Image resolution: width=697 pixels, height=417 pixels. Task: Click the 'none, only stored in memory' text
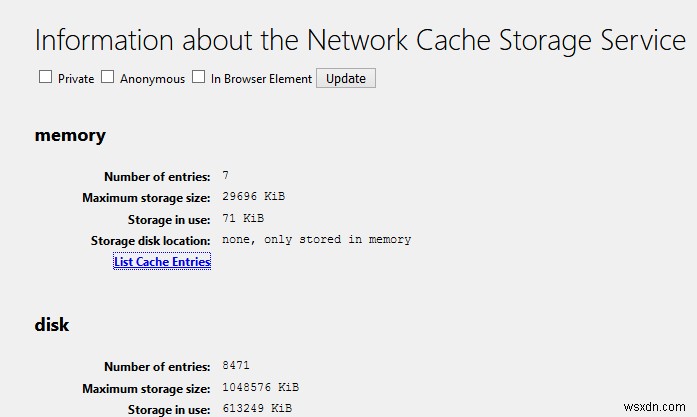[x=316, y=240]
